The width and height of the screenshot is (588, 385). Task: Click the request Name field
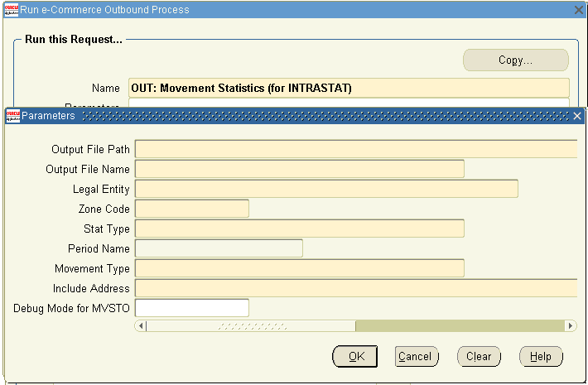(349, 88)
